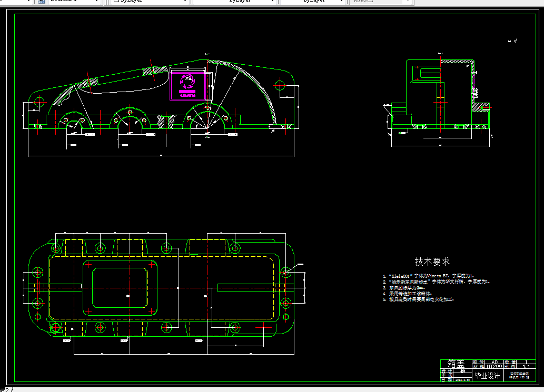This screenshot has width=544, height=392.
Task: Select the inner green rounded rectangle window in top view
Action: (120, 288)
